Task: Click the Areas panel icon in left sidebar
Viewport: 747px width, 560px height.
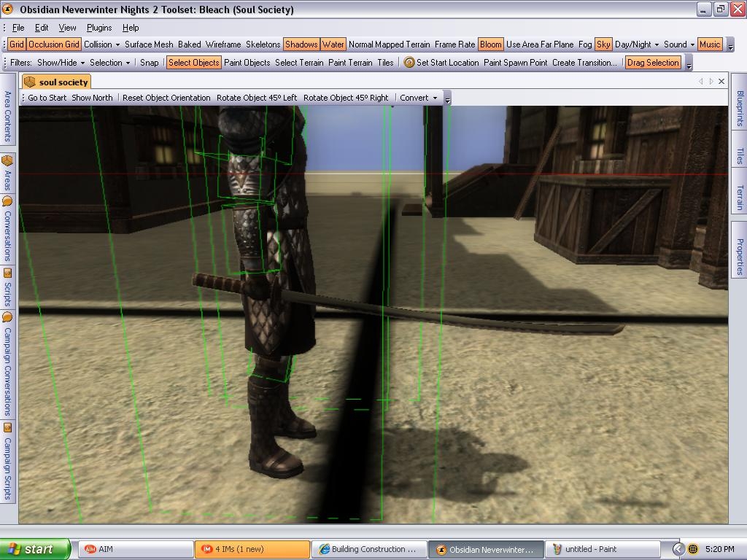Action: [x=7, y=160]
